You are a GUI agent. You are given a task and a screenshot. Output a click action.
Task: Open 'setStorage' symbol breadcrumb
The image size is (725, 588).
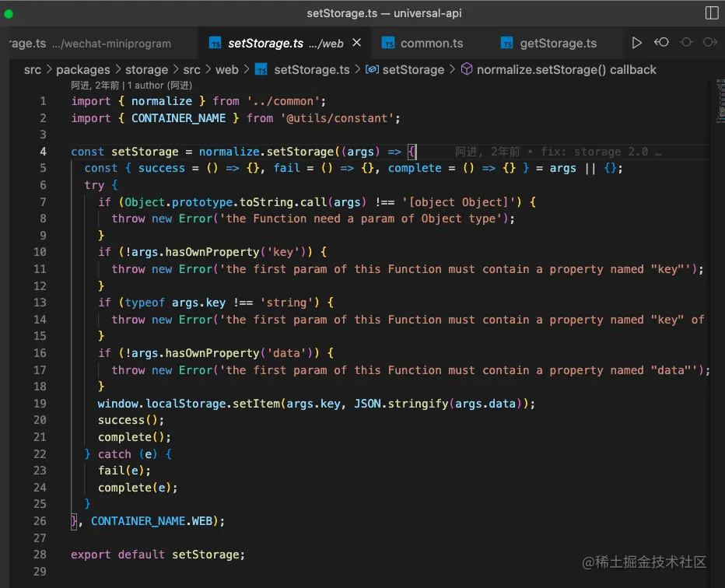tap(413, 70)
